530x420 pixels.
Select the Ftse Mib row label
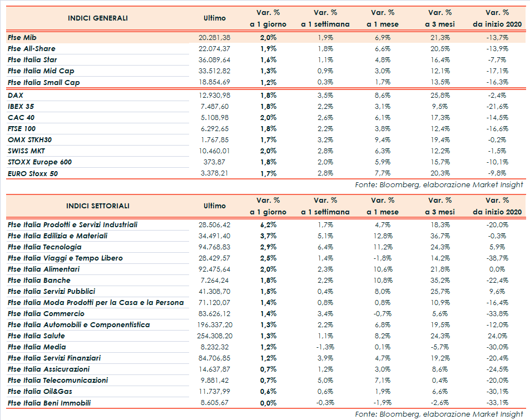(23, 37)
